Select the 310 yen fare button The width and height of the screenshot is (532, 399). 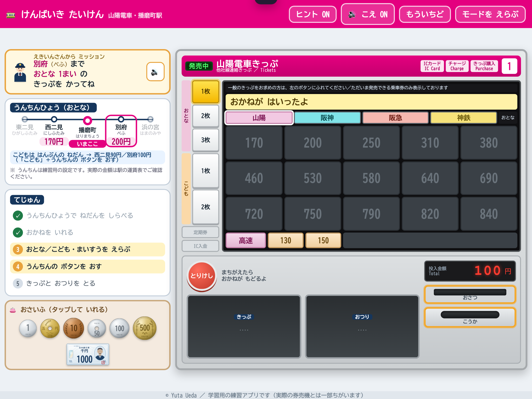click(x=430, y=143)
